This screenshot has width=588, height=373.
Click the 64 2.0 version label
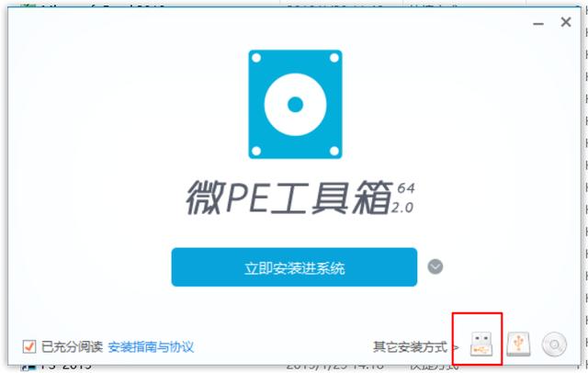[403, 198]
